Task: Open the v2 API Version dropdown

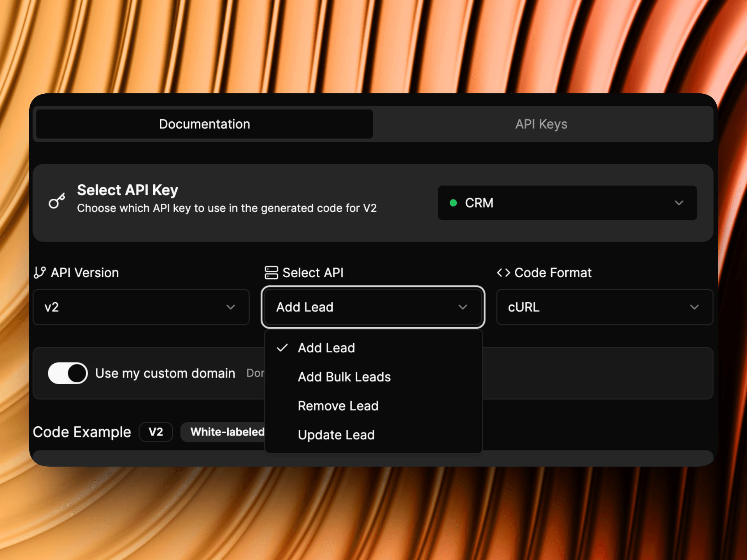Action: (x=141, y=307)
